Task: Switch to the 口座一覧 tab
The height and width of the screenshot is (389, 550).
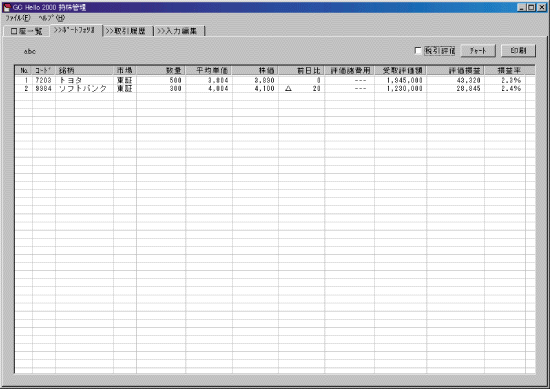Action: tap(27, 31)
